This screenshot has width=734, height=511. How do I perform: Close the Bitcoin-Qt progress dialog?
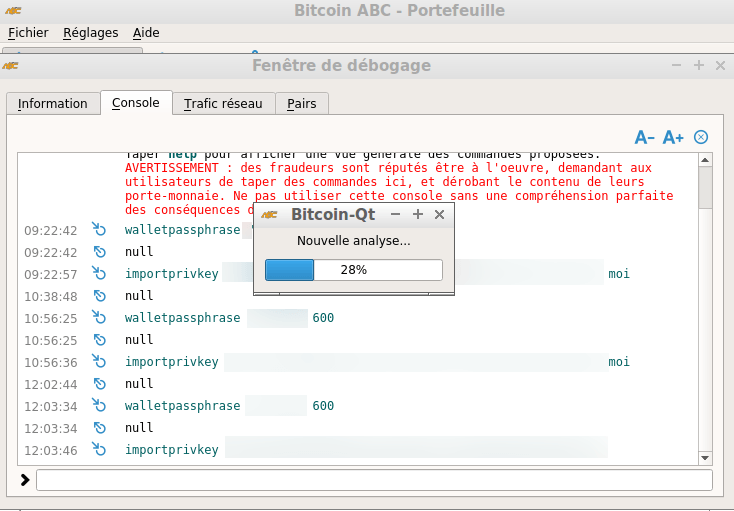pyautogui.click(x=439, y=214)
